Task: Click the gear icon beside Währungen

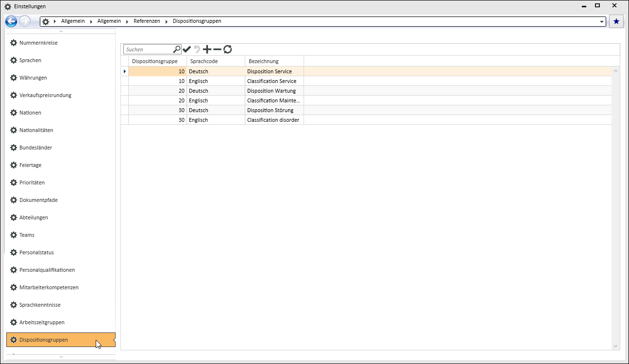Action: 14,78
